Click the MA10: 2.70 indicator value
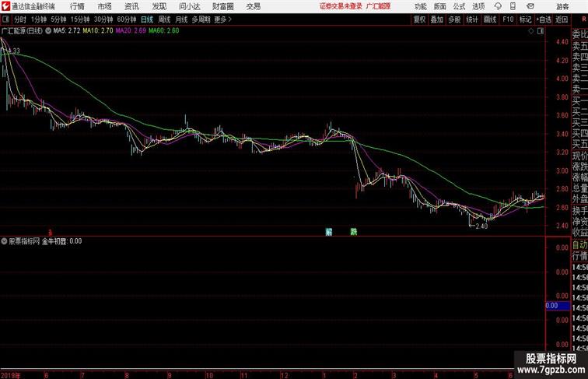The width and height of the screenshot is (588, 379). (x=98, y=31)
